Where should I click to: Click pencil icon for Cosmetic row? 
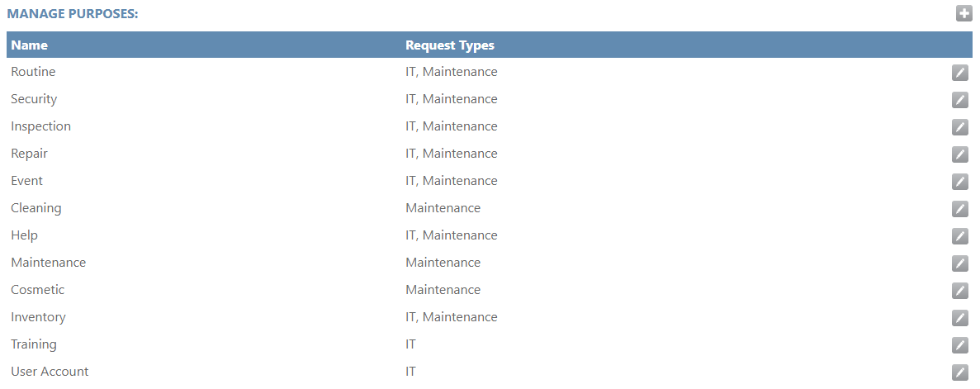(960, 290)
